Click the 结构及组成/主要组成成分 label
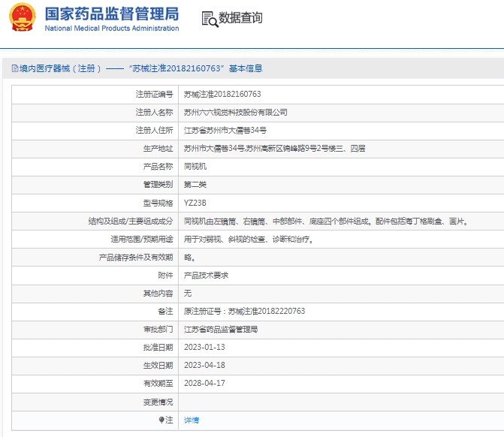 click(x=131, y=221)
